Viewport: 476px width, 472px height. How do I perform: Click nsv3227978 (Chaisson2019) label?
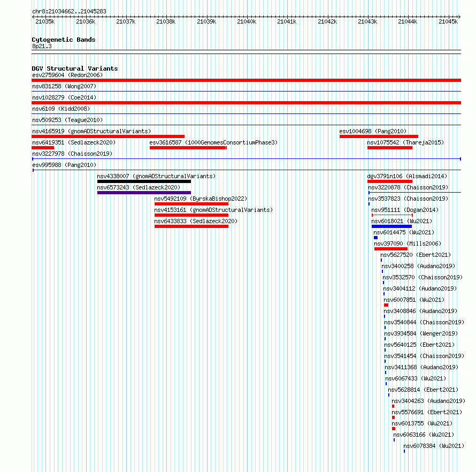[x=72, y=154]
